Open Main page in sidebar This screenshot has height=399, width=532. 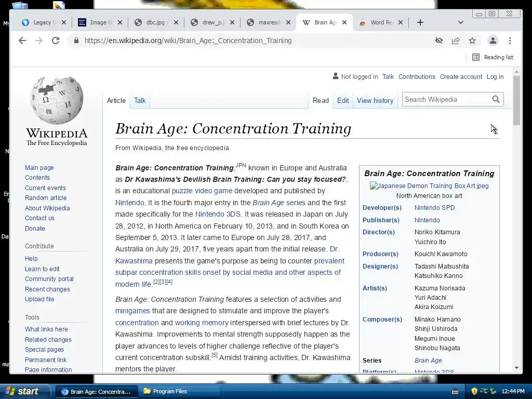point(39,168)
